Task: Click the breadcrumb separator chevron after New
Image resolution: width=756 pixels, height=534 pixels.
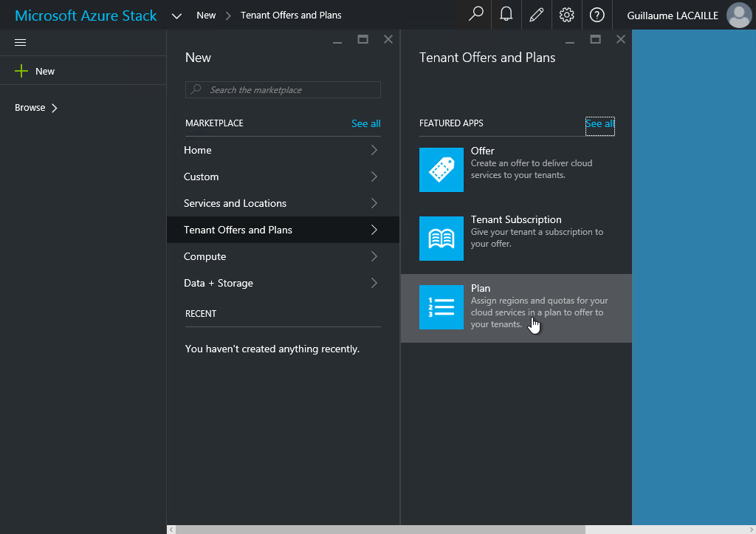Action: pyautogui.click(x=229, y=16)
